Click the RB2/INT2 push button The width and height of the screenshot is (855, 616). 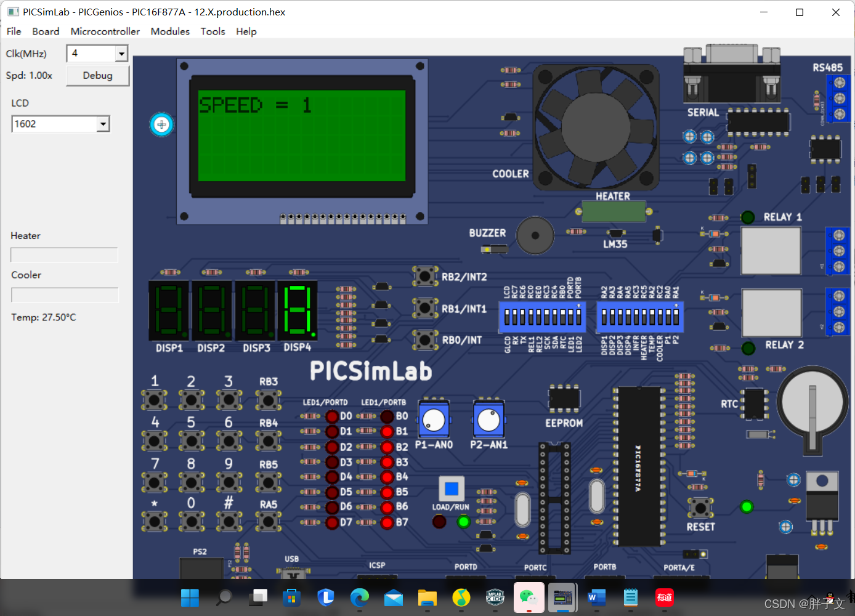425,276
